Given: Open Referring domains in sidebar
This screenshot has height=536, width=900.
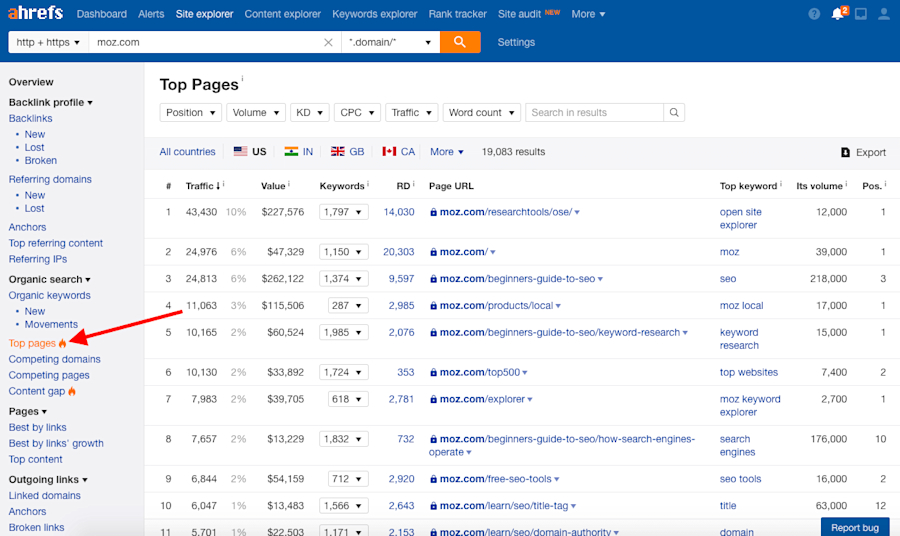Looking at the screenshot, I should [50, 179].
